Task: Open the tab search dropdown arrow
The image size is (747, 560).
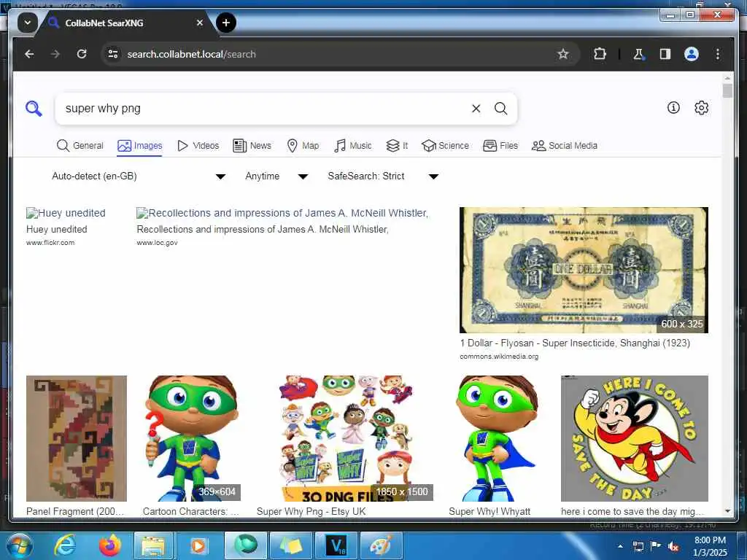Action: pos(28,23)
